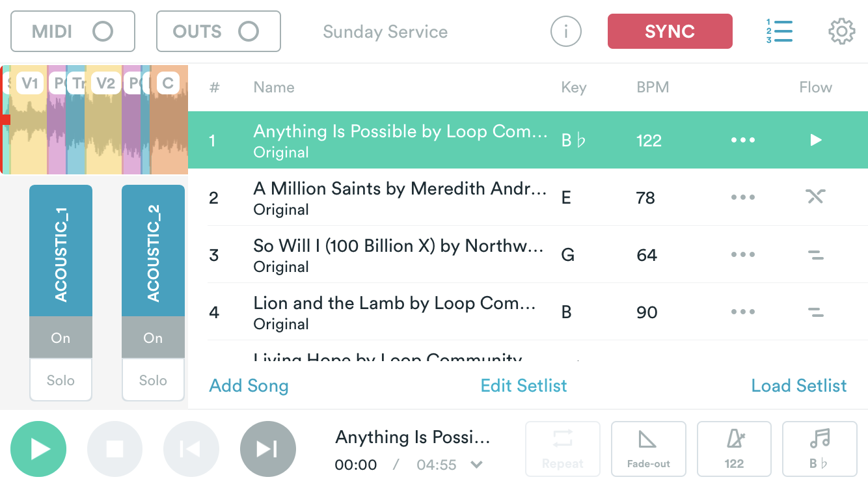Open song info with the i icon
The image size is (868, 488).
tap(565, 31)
